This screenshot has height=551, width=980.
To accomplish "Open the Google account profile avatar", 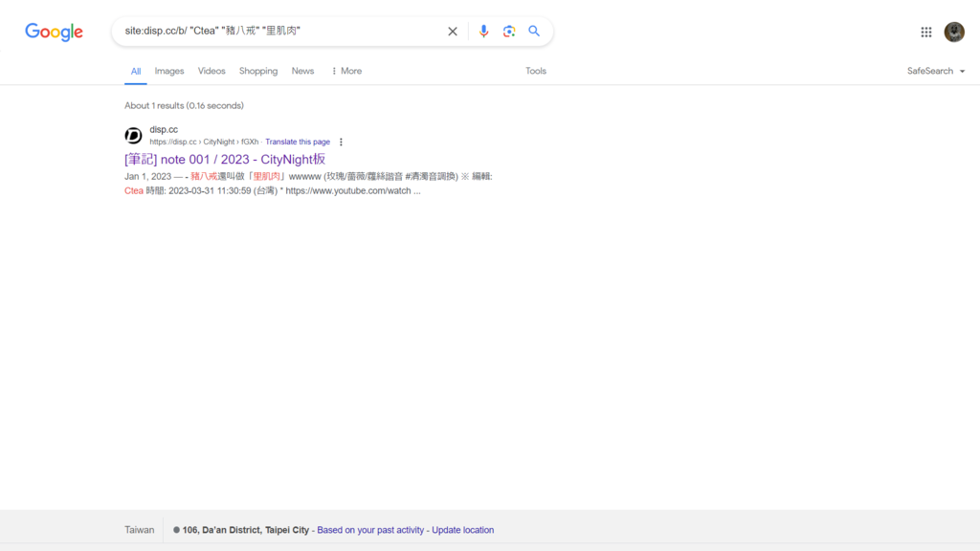I will tap(954, 32).
